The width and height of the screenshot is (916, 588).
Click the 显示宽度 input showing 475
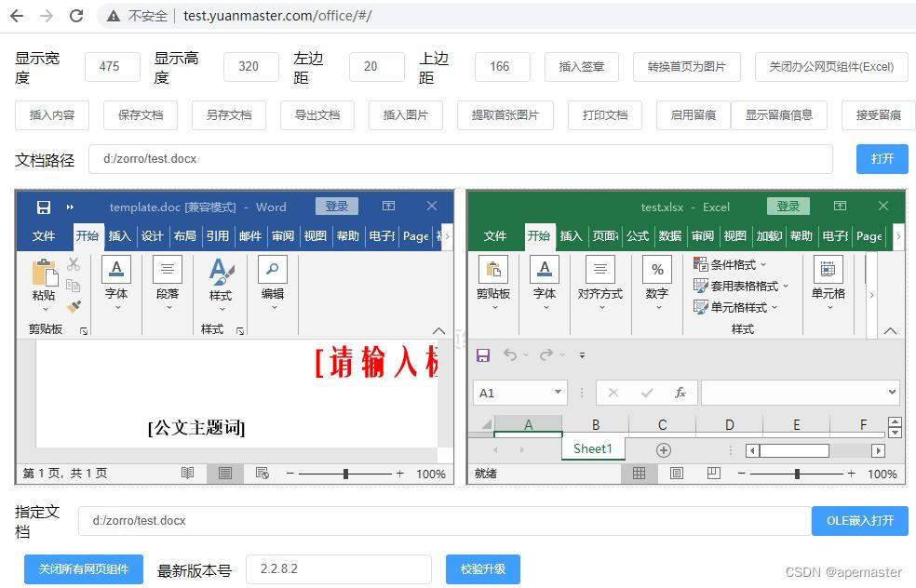[112, 67]
